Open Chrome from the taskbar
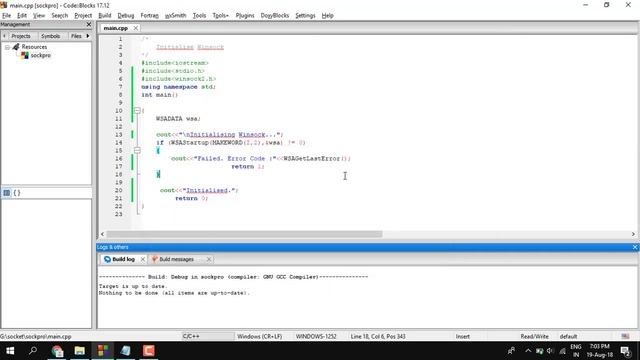The height and width of the screenshot is (360, 640). 57,351
